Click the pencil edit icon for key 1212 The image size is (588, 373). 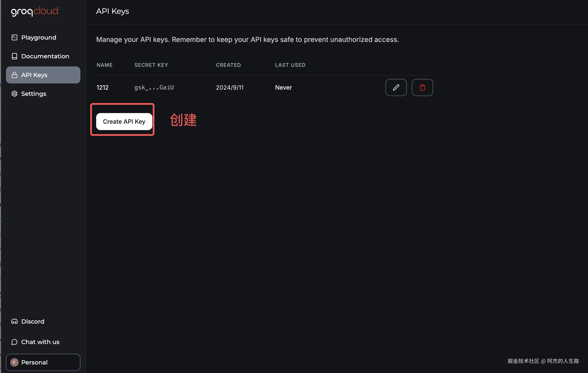(396, 88)
